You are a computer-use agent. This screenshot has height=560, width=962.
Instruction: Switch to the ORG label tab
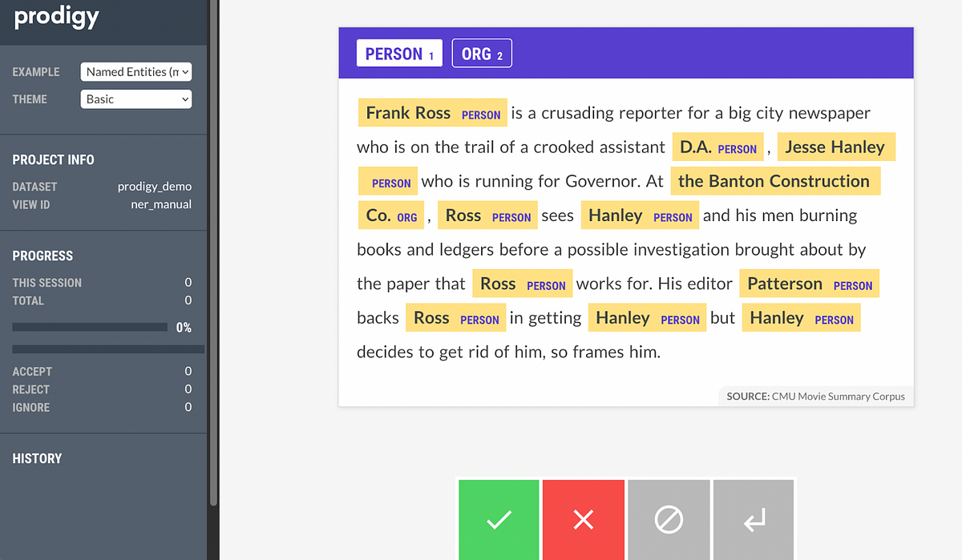[x=481, y=53]
